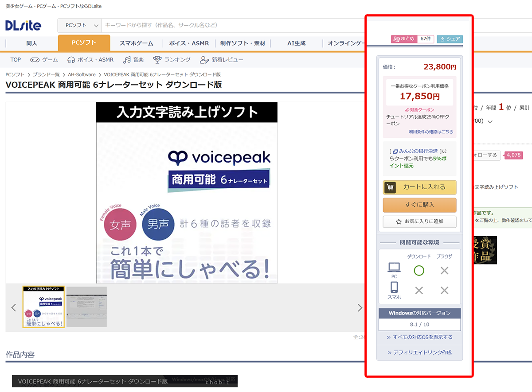Click the music note icon for 音楽
The image size is (532, 392).
tap(127, 60)
